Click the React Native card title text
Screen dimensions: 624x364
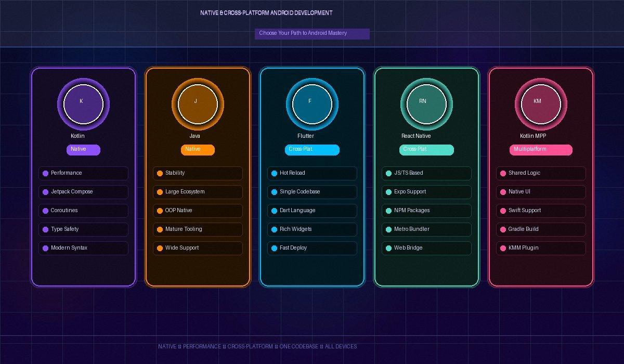(416, 136)
